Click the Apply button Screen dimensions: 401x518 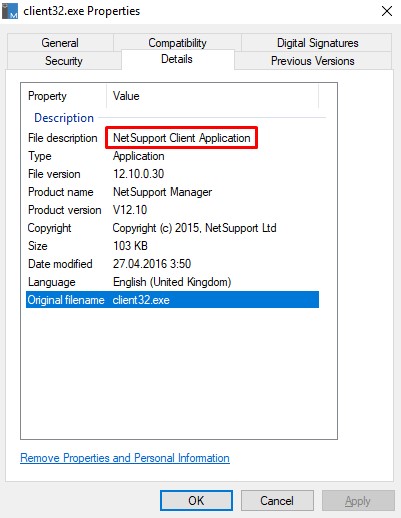pyautogui.click(x=358, y=501)
